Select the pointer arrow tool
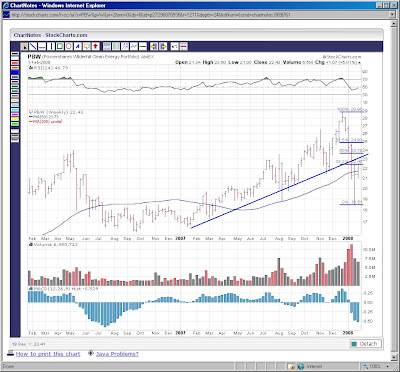 pos(25,46)
